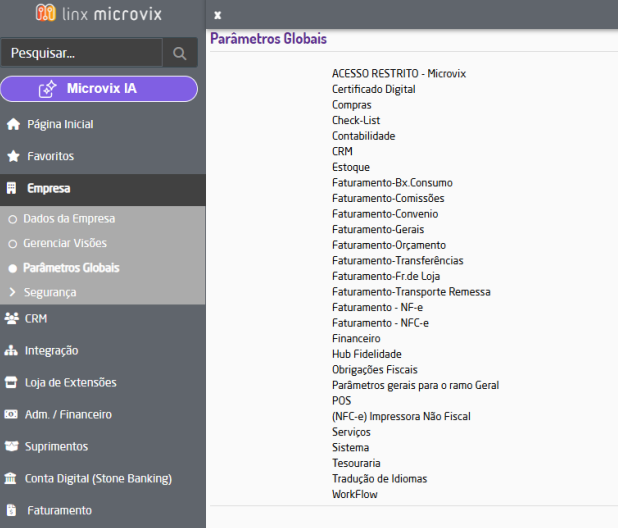Viewport: 618px width, 528px height.
Task: Click the Suprimentos box icon
Action: 13,446
